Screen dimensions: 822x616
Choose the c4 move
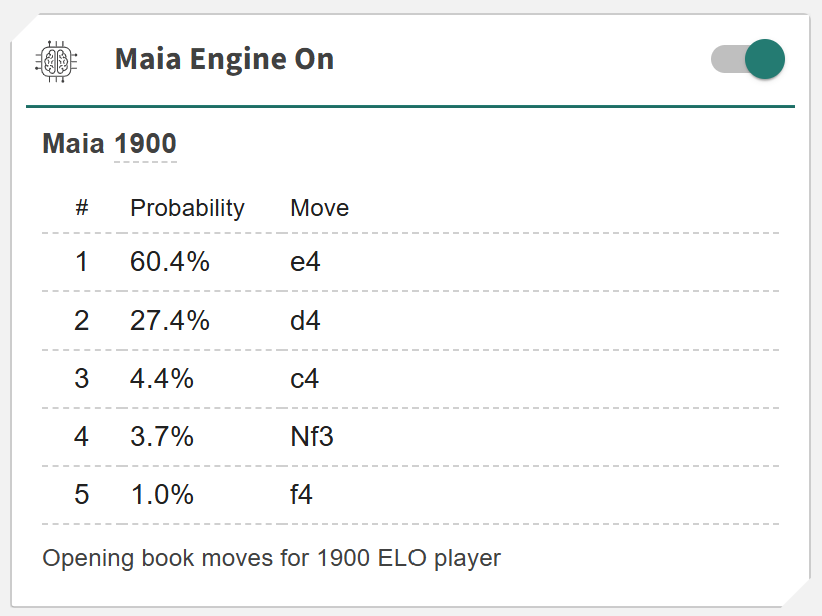pos(305,379)
